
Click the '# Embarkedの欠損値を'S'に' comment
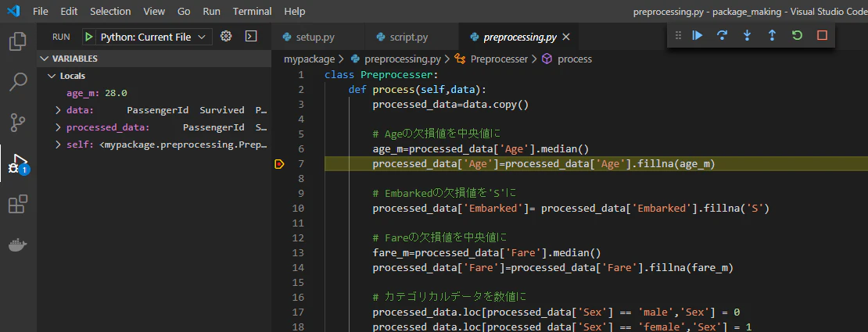click(444, 194)
